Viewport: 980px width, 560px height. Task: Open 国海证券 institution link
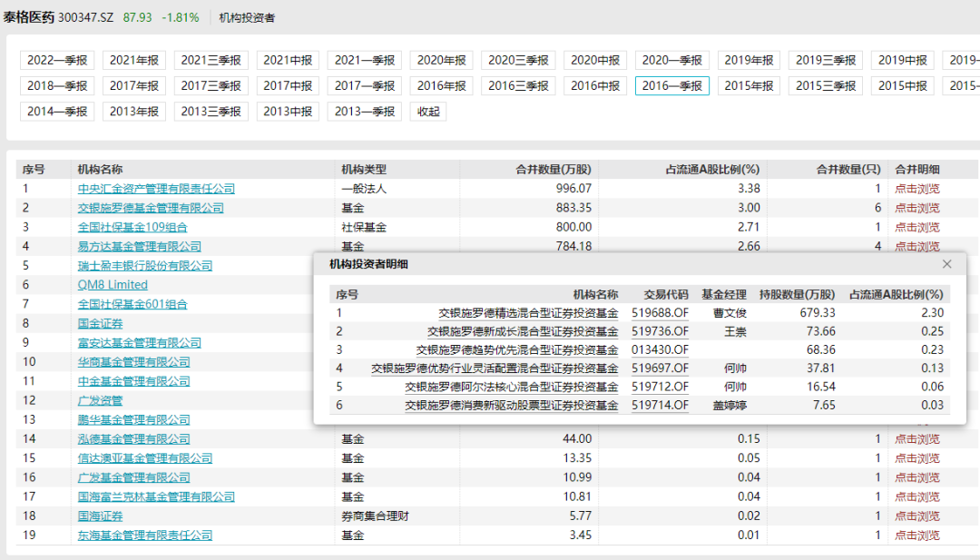tap(100, 516)
